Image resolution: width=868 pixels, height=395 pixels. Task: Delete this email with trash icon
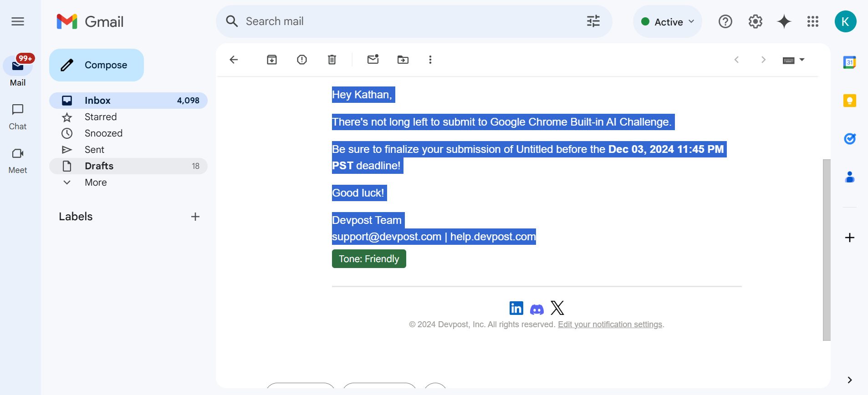(x=332, y=60)
